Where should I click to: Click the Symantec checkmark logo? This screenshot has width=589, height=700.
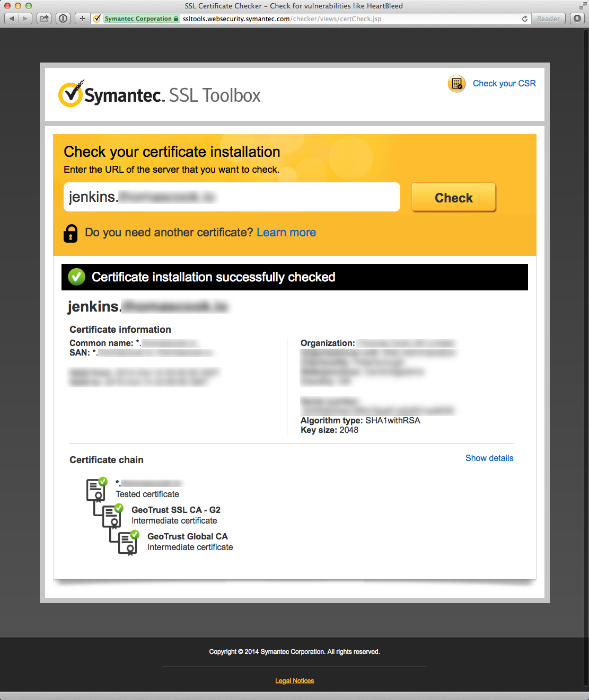(71, 94)
